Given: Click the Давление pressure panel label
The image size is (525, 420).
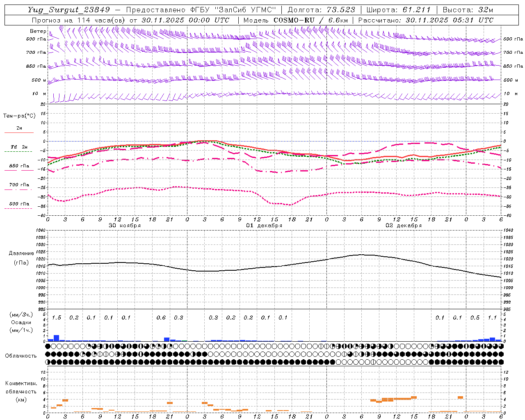Looking at the screenshot, I should tap(21, 253).
